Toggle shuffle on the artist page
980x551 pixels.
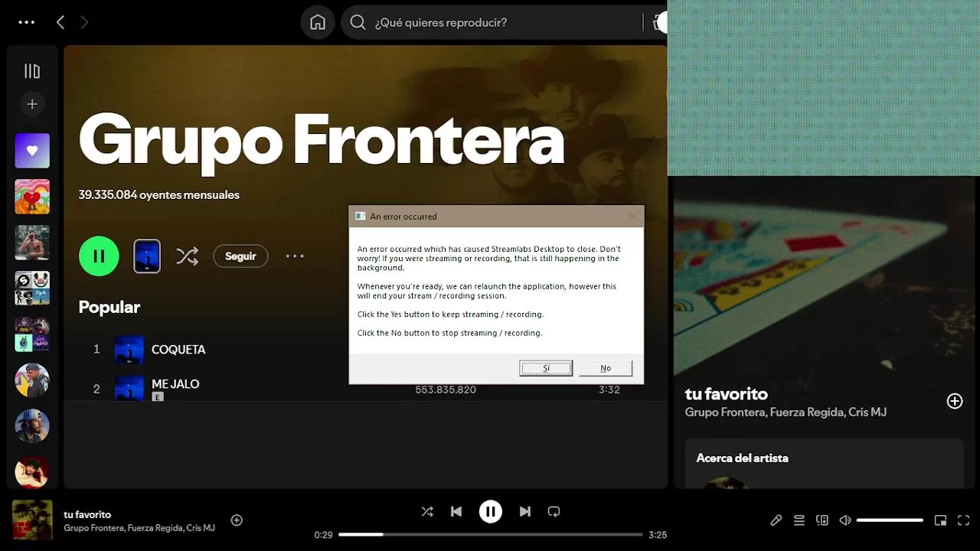[x=187, y=256]
